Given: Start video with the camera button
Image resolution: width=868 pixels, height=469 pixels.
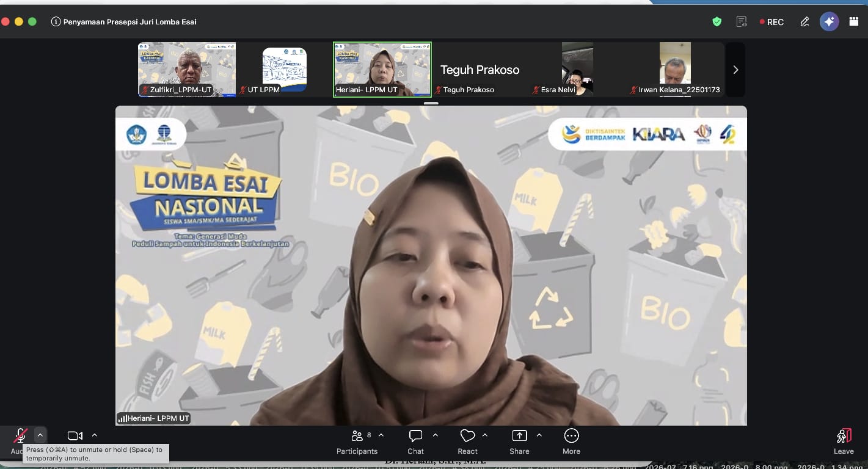Looking at the screenshot, I should click(75, 436).
